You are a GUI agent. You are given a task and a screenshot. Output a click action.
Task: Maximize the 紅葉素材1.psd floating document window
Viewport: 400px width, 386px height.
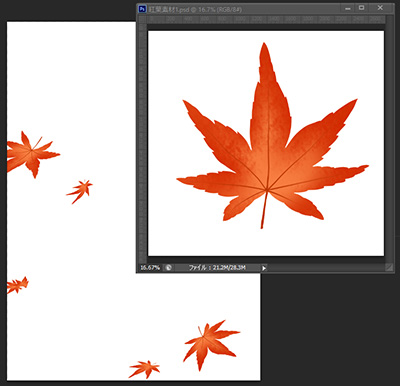362,8
